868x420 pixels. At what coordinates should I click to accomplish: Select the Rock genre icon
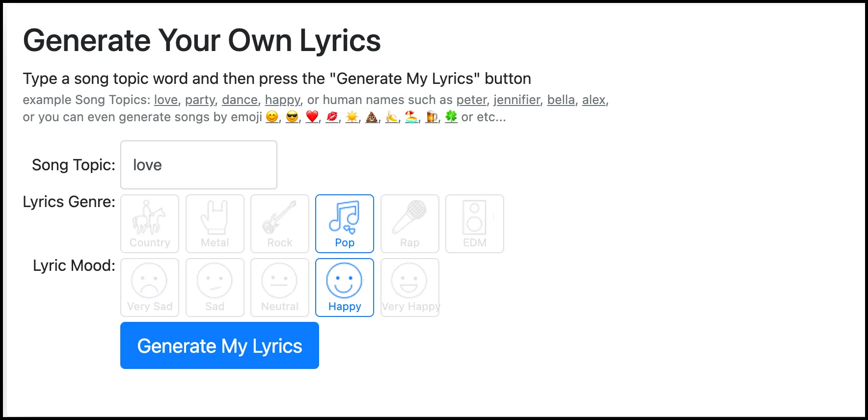click(x=279, y=224)
